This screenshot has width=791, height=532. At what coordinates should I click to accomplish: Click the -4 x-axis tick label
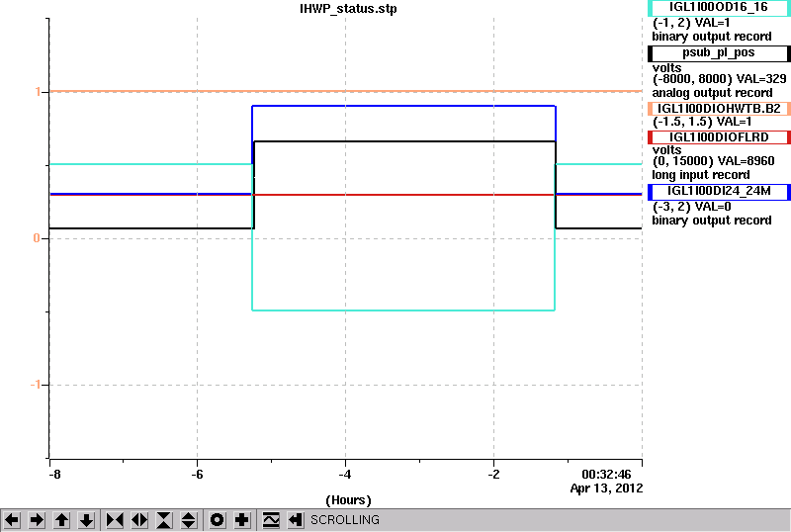pos(344,475)
